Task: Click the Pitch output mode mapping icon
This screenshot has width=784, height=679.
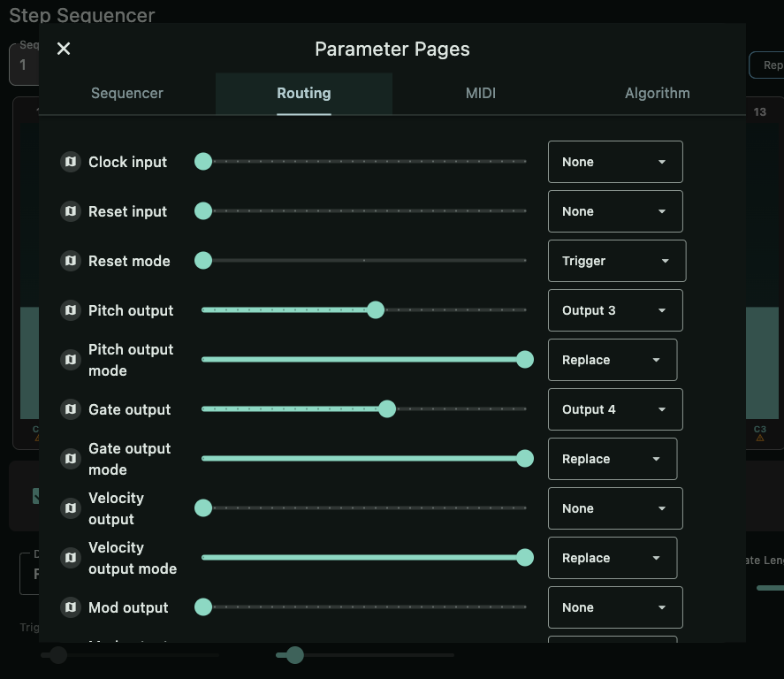Action: tap(71, 360)
